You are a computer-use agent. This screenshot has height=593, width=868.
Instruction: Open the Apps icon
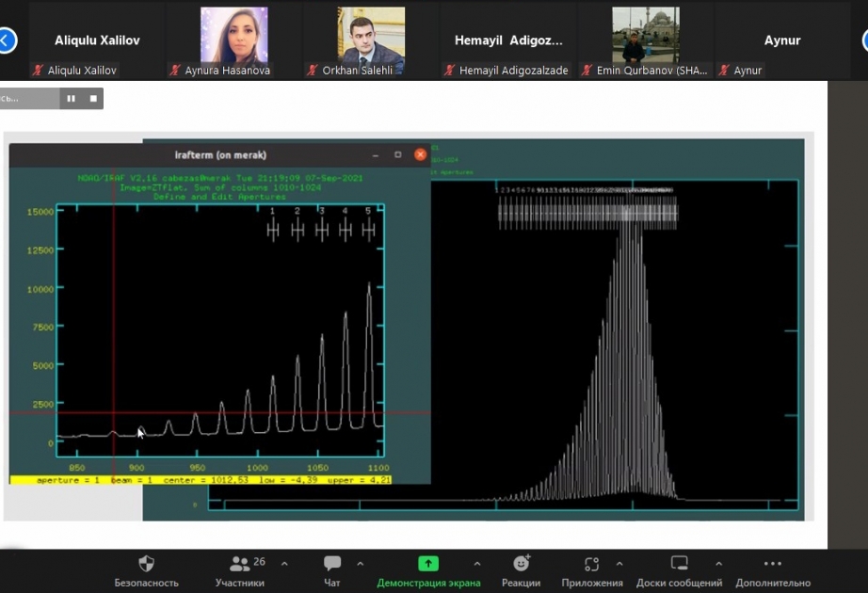[x=592, y=564]
